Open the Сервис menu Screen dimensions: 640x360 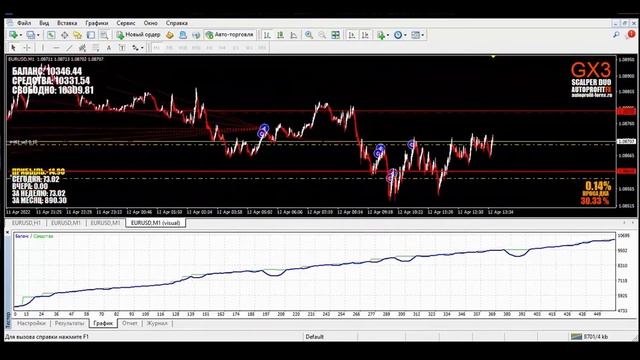click(126, 23)
